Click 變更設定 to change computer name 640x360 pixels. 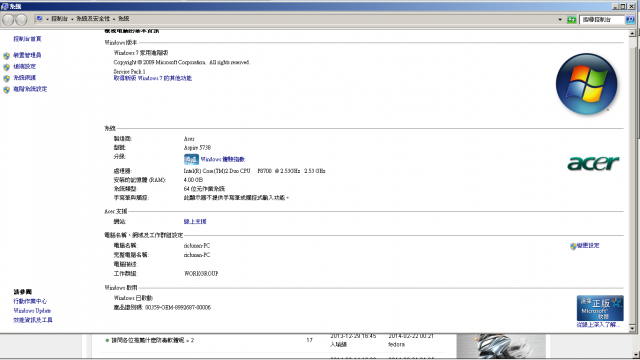point(588,246)
